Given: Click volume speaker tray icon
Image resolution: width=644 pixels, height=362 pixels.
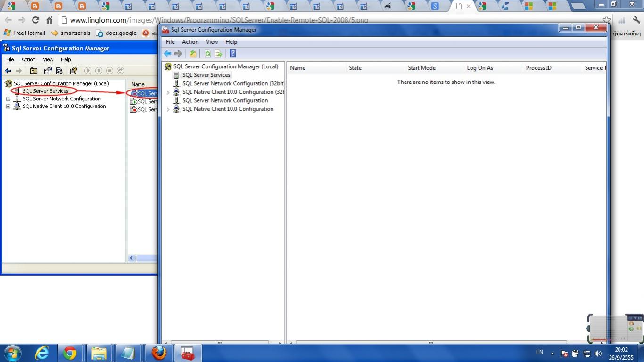Looking at the screenshot, I should [598, 353].
